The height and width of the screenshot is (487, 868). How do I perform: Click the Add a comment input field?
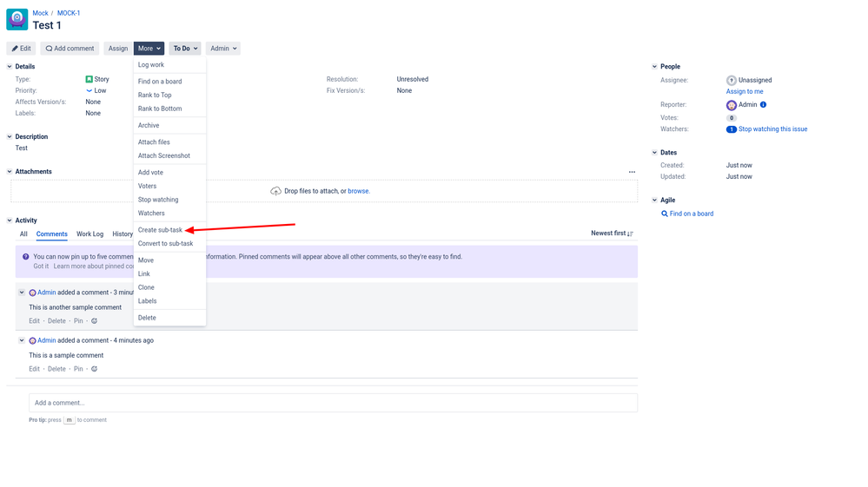coord(334,403)
